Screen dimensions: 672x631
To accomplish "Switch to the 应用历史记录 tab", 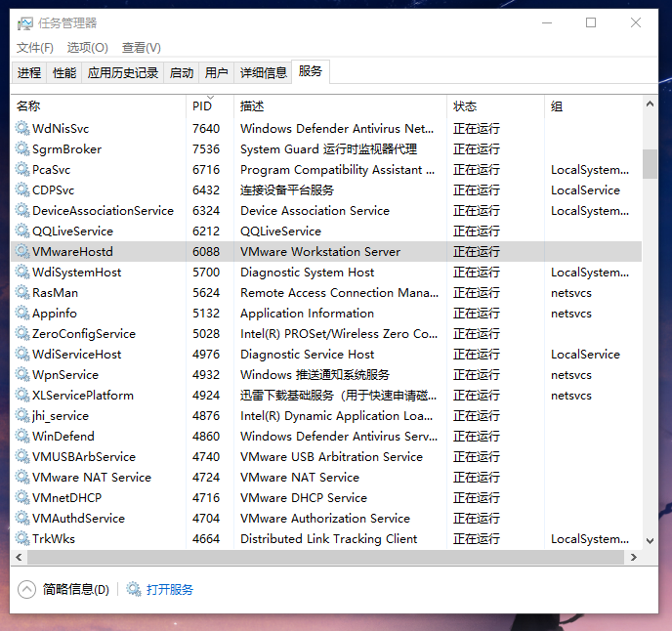I will pyautogui.click(x=123, y=73).
